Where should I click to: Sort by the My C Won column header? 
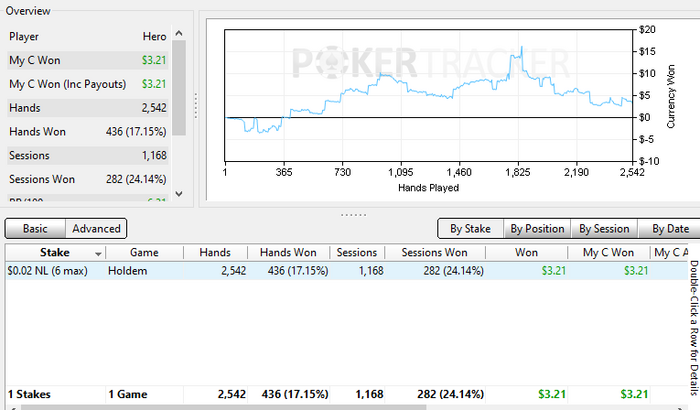tap(608, 252)
